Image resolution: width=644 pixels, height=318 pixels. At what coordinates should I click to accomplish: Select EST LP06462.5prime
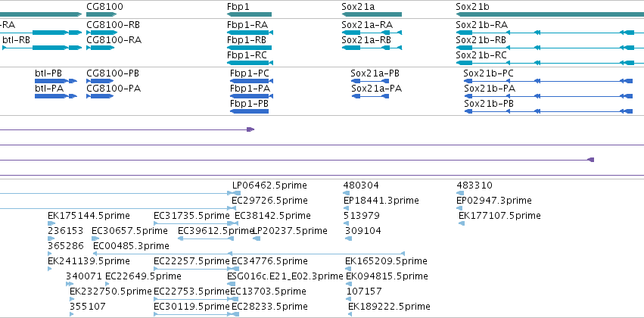(x=269, y=185)
